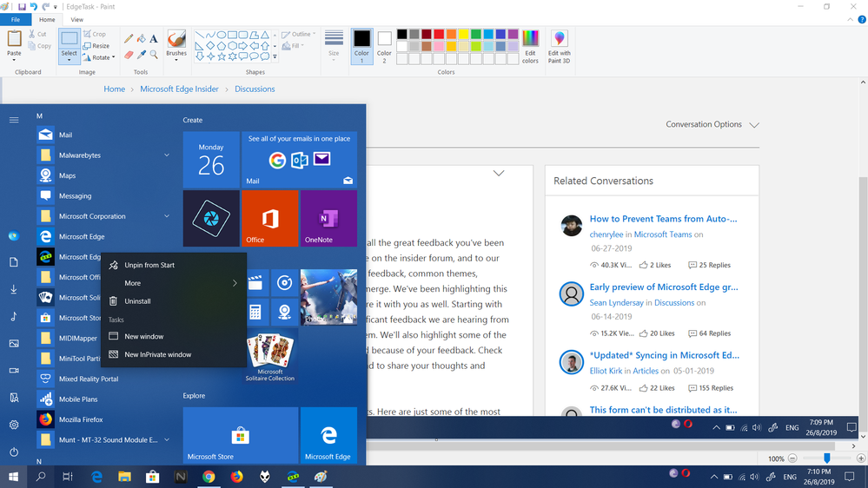Select Color 2 white swatch button
Viewport: 868px width, 488px height.
click(384, 47)
